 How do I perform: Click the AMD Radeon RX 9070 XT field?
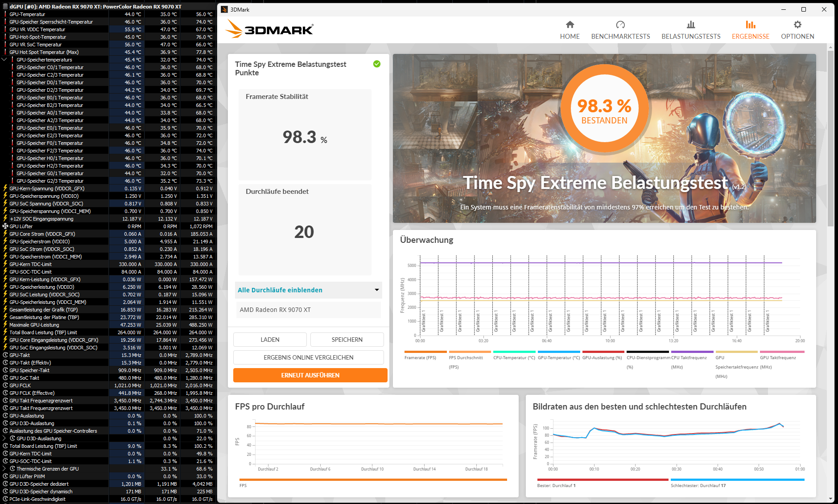pyautogui.click(x=309, y=310)
